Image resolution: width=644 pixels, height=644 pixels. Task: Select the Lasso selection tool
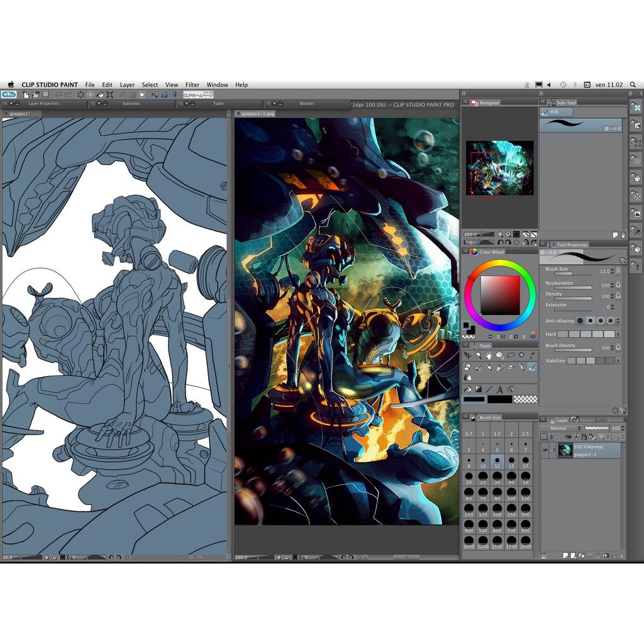click(x=509, y=355)
